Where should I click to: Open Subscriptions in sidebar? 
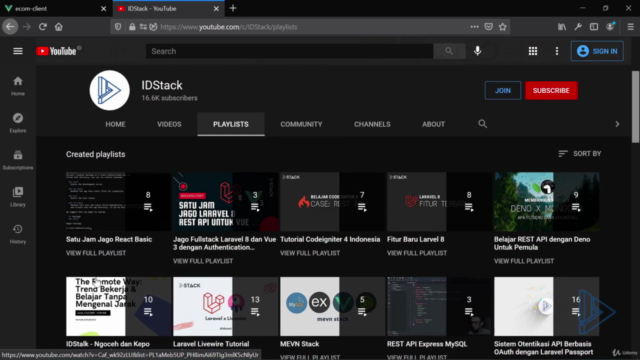pyautogui.click(x=18, y=160)
